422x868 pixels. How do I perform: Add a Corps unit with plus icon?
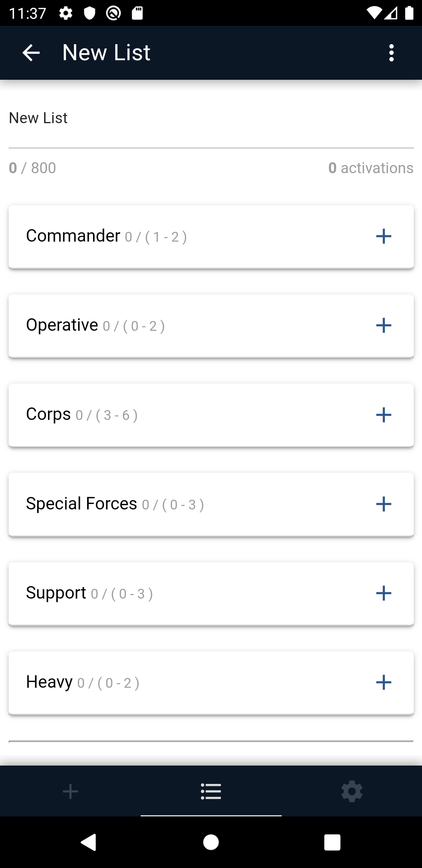[383, 415]
